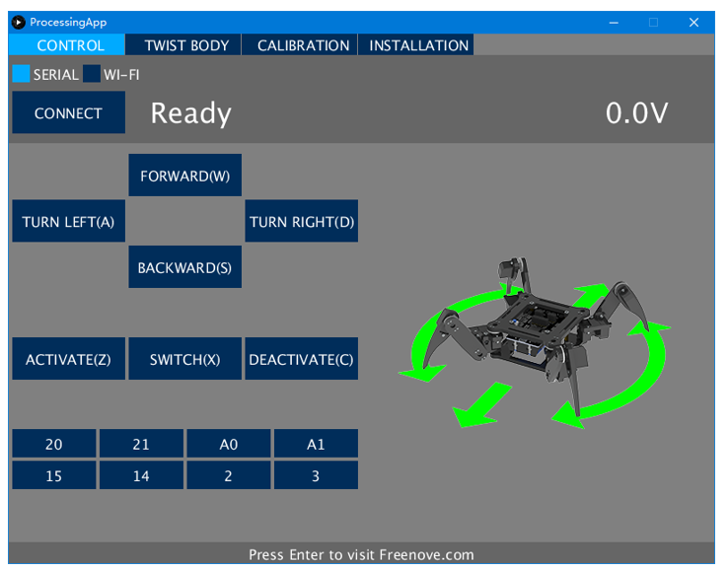Enable the SERIAL connection checkbox
Viewport: 728px width, 572px height.
coord(21,74)
